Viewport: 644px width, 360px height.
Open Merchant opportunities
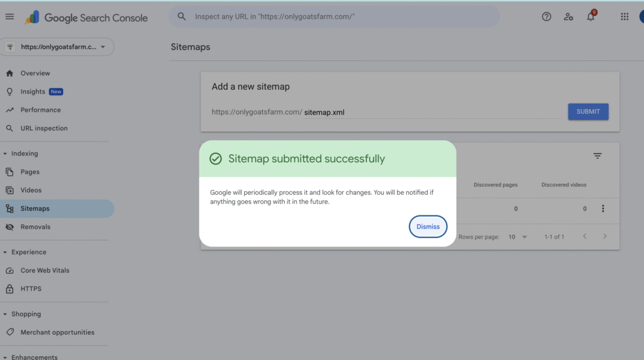57,332
